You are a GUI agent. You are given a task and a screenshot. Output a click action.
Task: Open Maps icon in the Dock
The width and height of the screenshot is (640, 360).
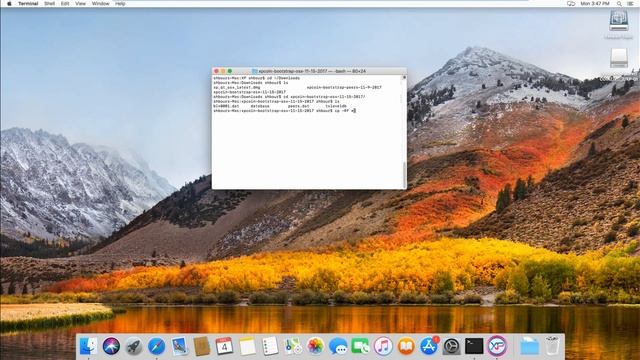(293, 346)
